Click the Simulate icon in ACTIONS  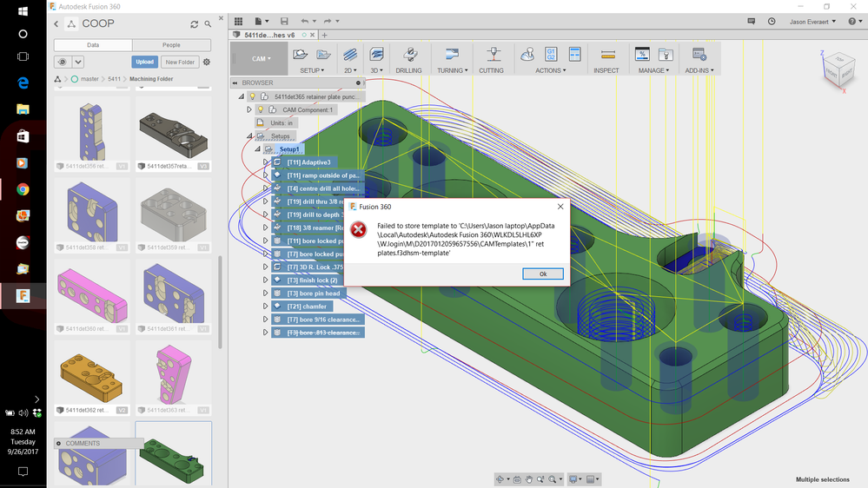click(x=527, y=54)
